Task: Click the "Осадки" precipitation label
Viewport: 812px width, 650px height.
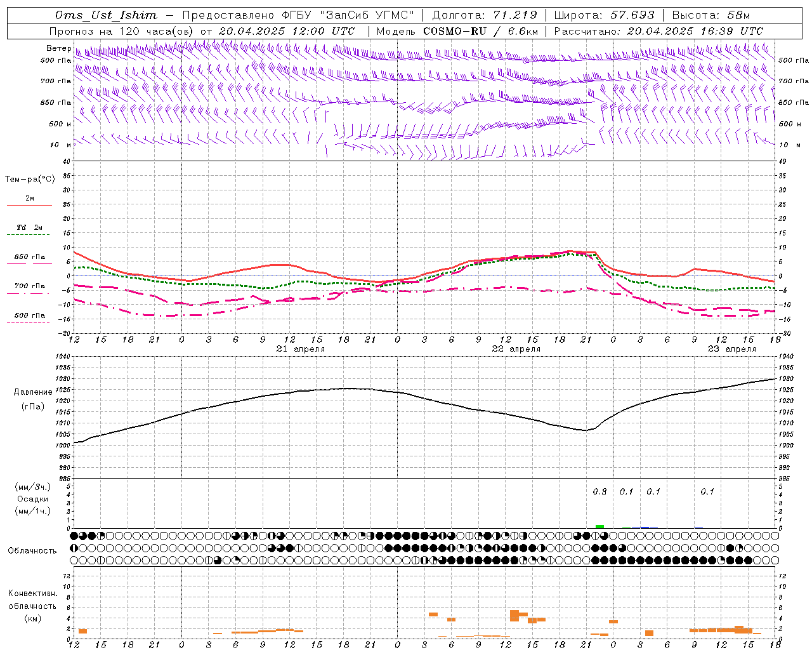Action: [x=33, y=499]
